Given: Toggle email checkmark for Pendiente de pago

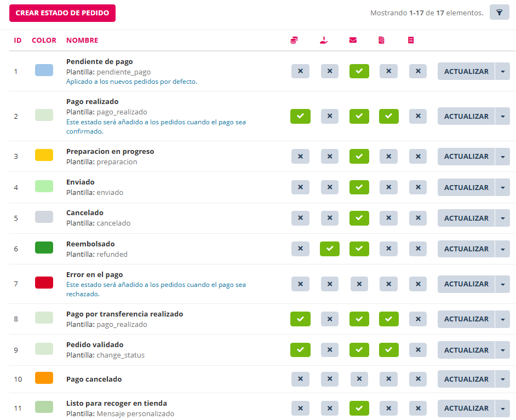Looking at the screenshot, I should 359,71.
